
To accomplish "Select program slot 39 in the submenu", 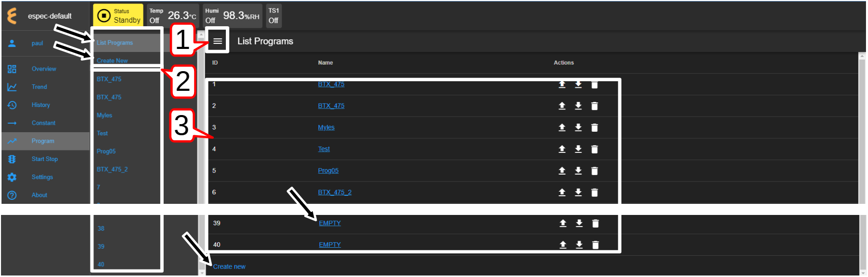I will tap(101, 247).
